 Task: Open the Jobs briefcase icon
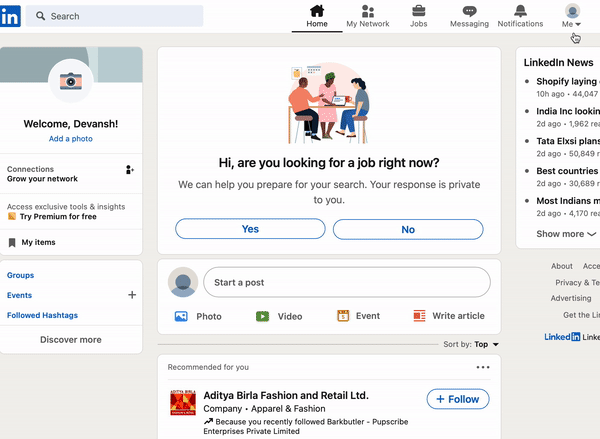pos(419,11)
